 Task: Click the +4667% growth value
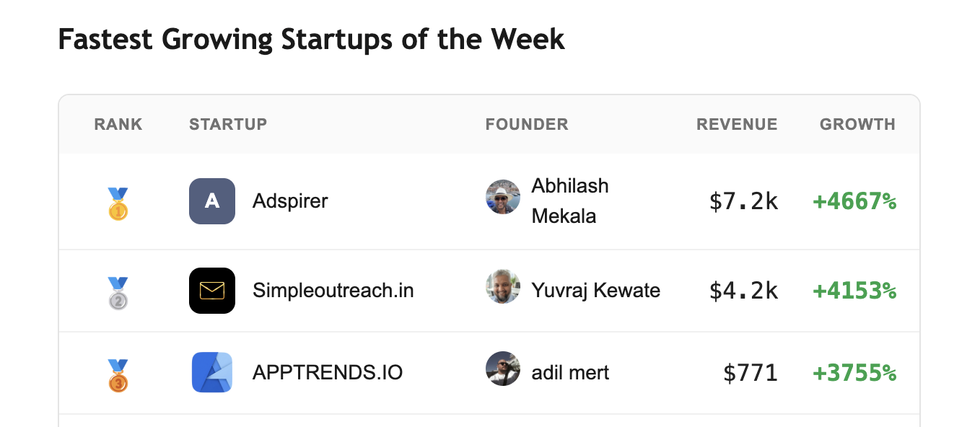(854, 202)
